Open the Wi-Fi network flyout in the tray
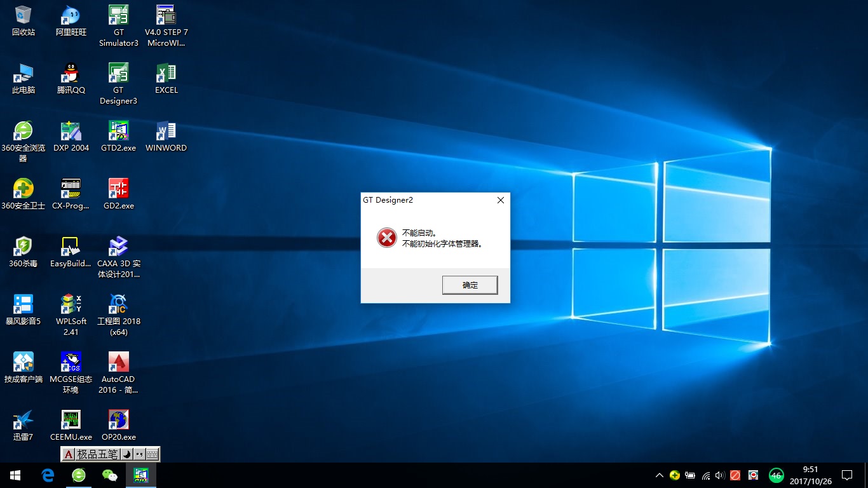Screen dimensions: 868x488 tap(705, 475)
